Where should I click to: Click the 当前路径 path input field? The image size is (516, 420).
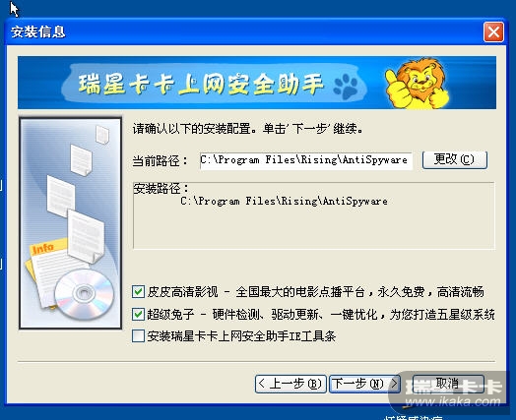point(305,160)
